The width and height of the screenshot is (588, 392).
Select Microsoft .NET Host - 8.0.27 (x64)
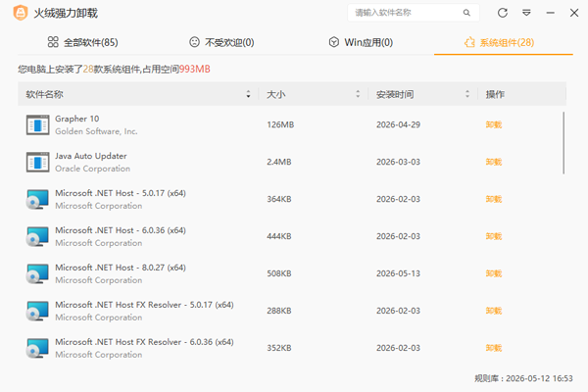[x=121, y=268]
